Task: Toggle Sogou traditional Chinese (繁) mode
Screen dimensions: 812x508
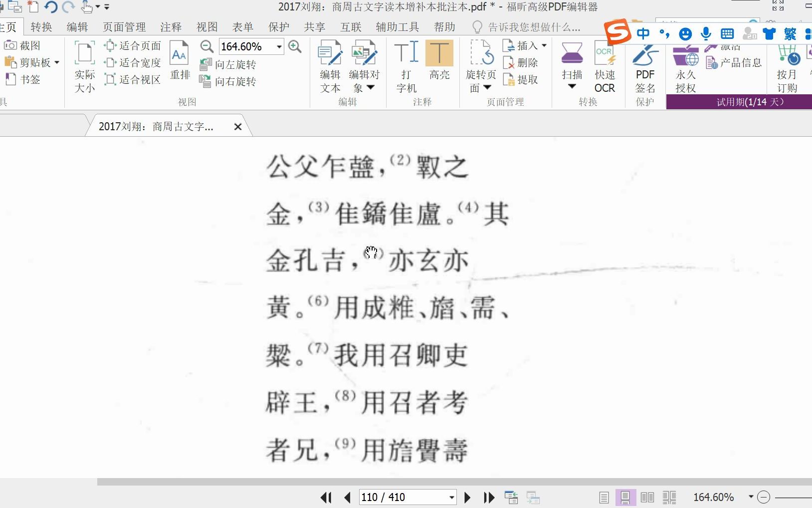Action: tap(790, 34)
